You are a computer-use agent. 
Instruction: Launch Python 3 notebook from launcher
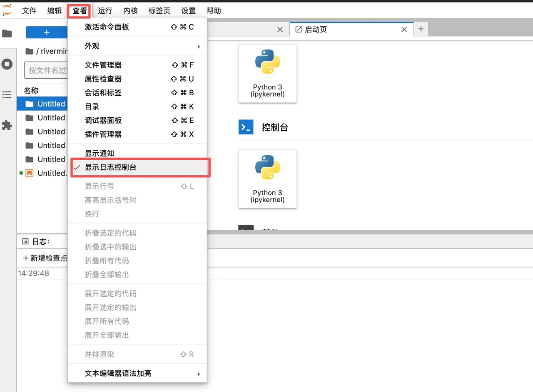click(x=267, y=73)
